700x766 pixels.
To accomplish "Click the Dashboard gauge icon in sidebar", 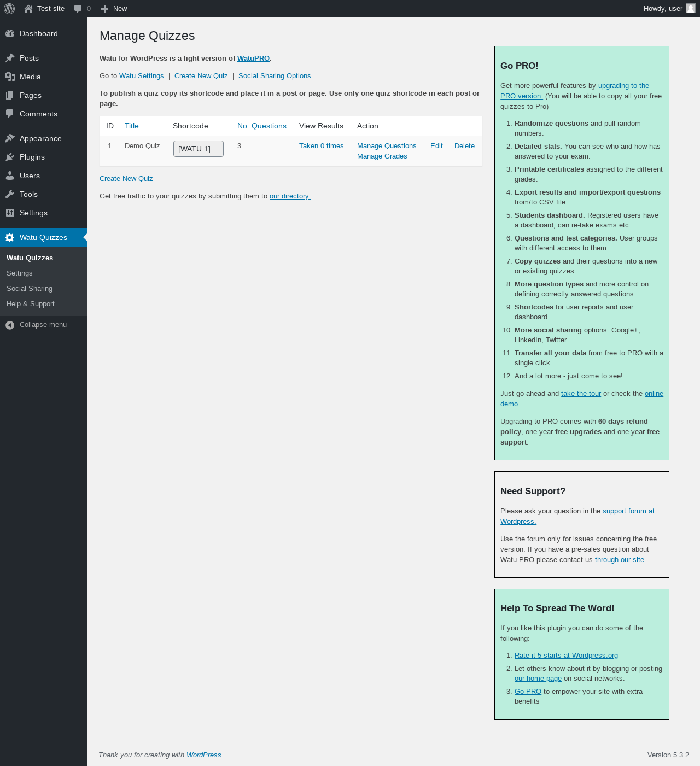I will tap(10, 33).
